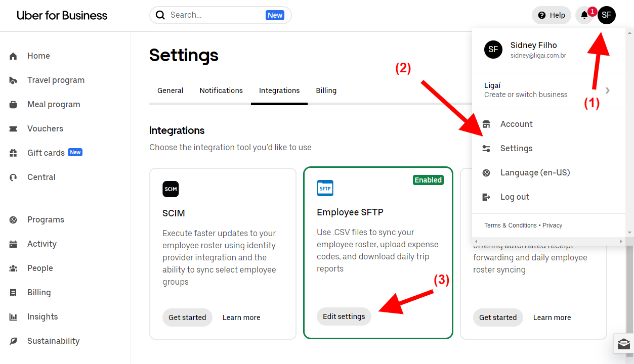Viewport: 634px width, 364px height.
Task: Click the SF profile avatar in header
Action: point(607,15)
